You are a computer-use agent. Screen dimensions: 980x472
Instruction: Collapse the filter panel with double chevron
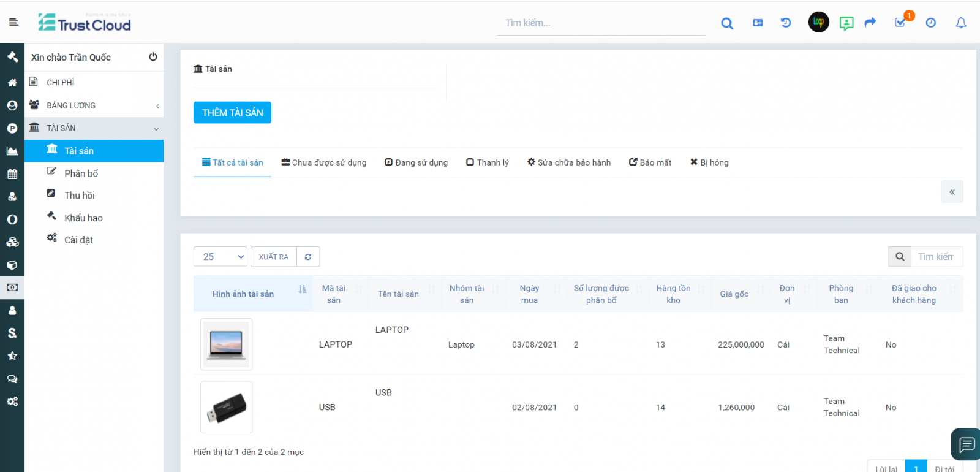click(952, 192)
